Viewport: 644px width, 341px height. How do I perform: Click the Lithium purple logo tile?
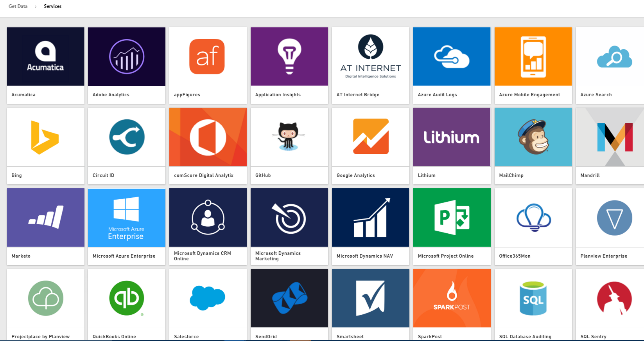[452, 137]
